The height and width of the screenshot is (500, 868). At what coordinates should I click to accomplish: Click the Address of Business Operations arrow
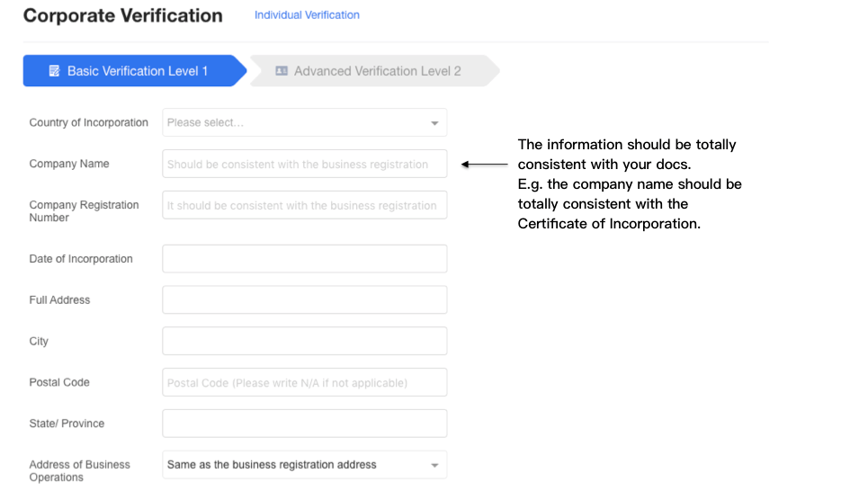[434, 465]
